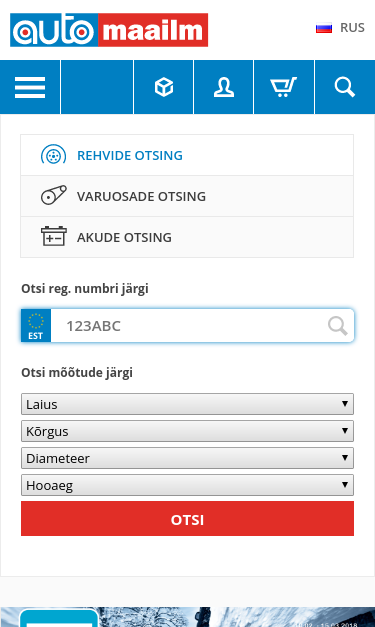This screenshot has height=627, width=375.
Task: Expand the Kõrgus dropdown
Action: click(188, 431)
